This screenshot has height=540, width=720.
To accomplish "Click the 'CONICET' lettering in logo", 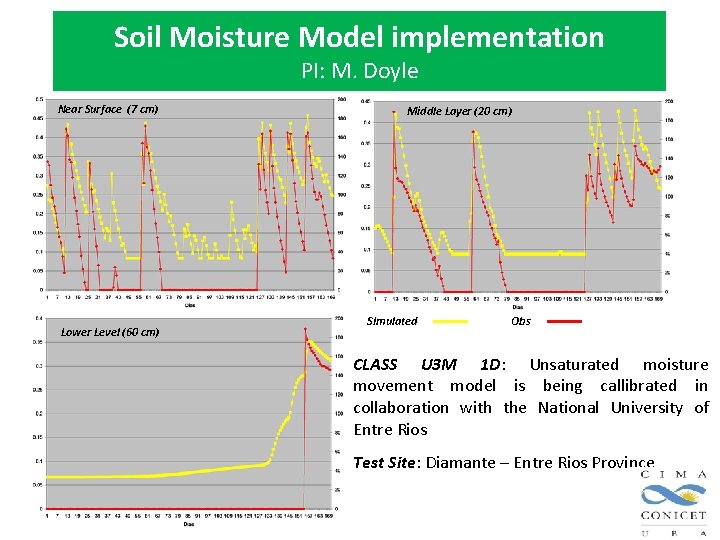I will [674, 515].
